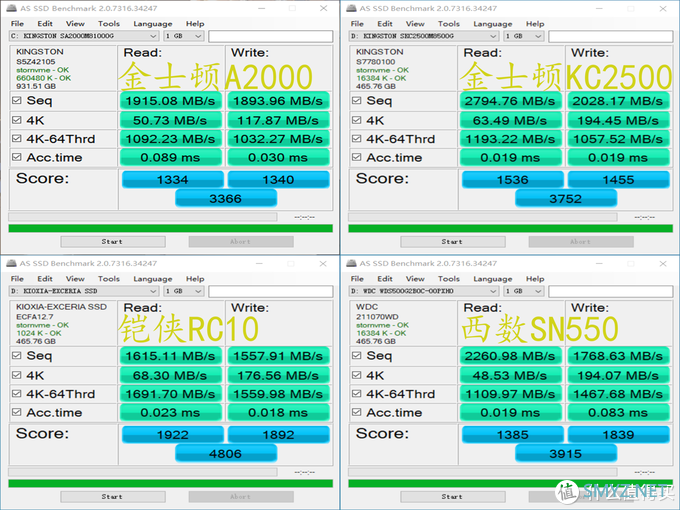Open Edit menu in KIOXIA-EXCERIA window
The image size is (680, 510).
click(x=45, y=279)
